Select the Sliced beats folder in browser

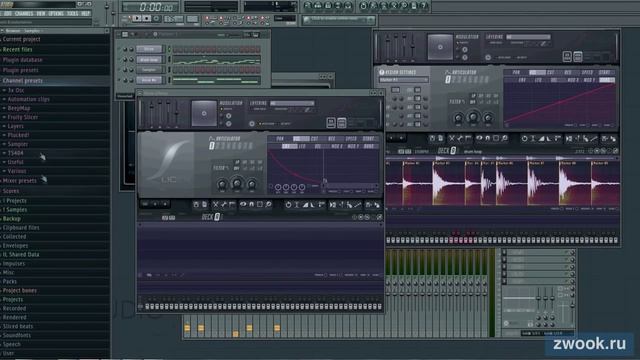tap(18, 327)
